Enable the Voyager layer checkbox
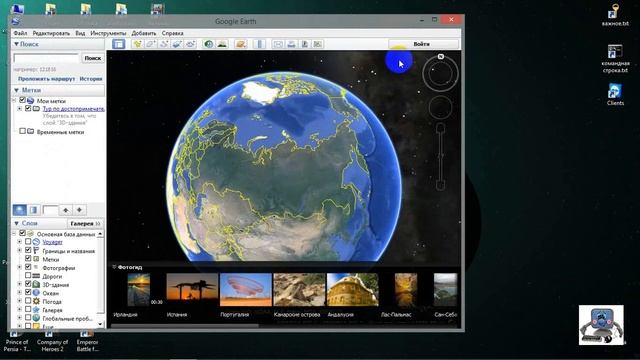Screen dimensions: 640x360 click(28, 242)
